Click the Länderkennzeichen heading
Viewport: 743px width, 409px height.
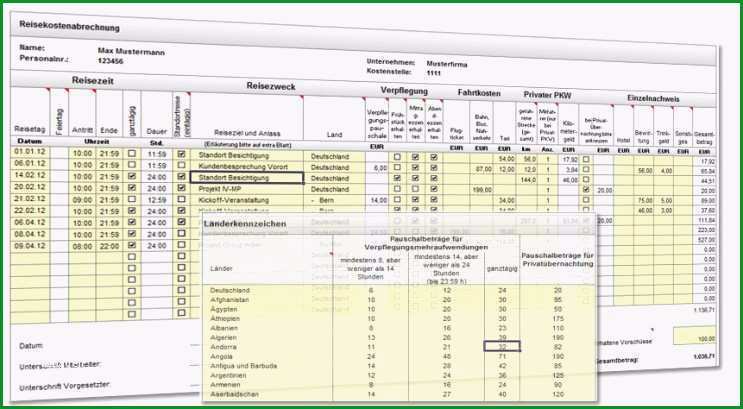click(245, 223)
